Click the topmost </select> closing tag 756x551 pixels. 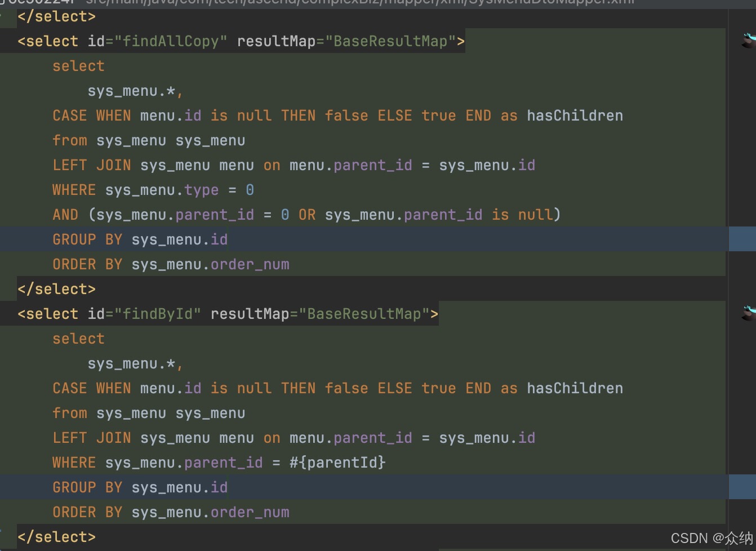(57, 16)
